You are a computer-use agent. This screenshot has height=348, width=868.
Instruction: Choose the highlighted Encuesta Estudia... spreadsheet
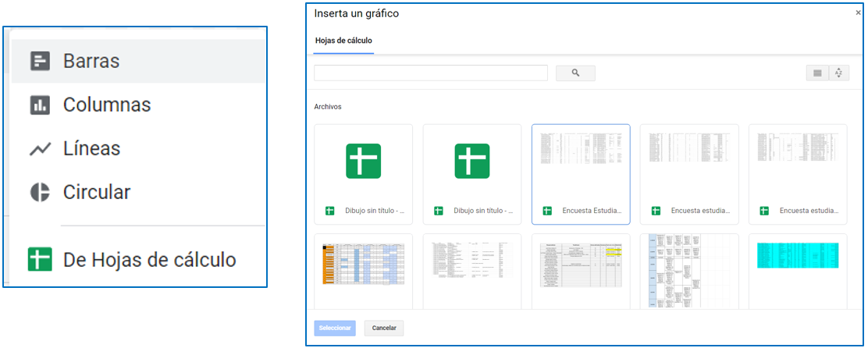pyautogui.click(x=581, y=174)
